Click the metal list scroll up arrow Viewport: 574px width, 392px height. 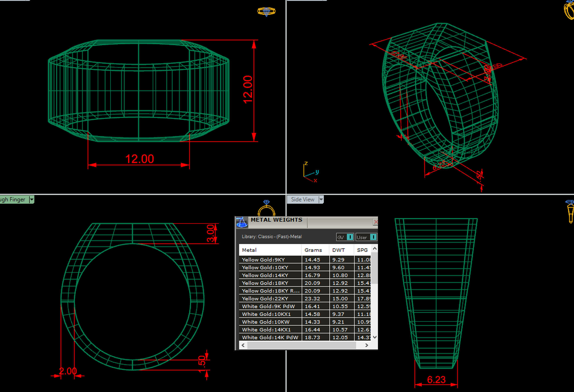point(375,248)
